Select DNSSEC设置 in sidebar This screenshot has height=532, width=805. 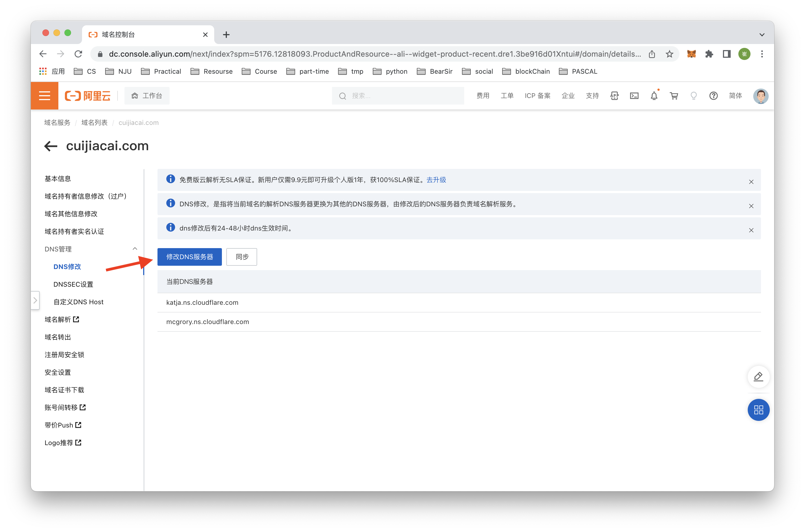tap(73, 284)
